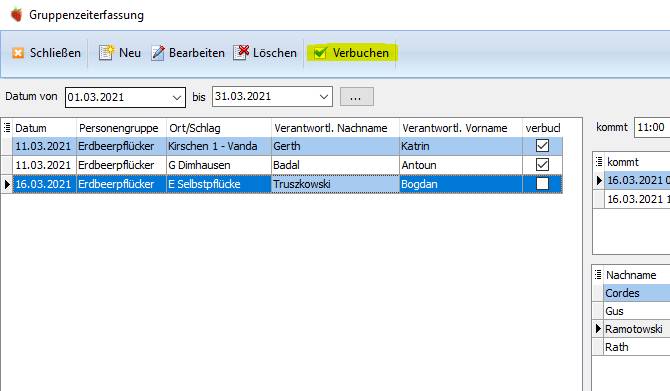Screen dimensions: 670x391
Task: Click the Nachname column header
Action: tap(637, 275)
